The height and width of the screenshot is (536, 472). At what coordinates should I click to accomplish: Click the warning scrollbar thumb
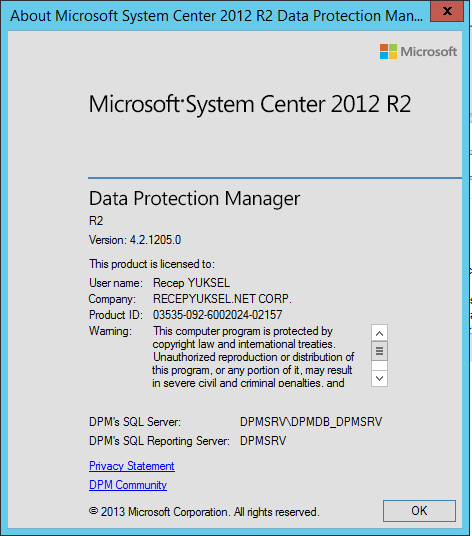pos(379,351)
